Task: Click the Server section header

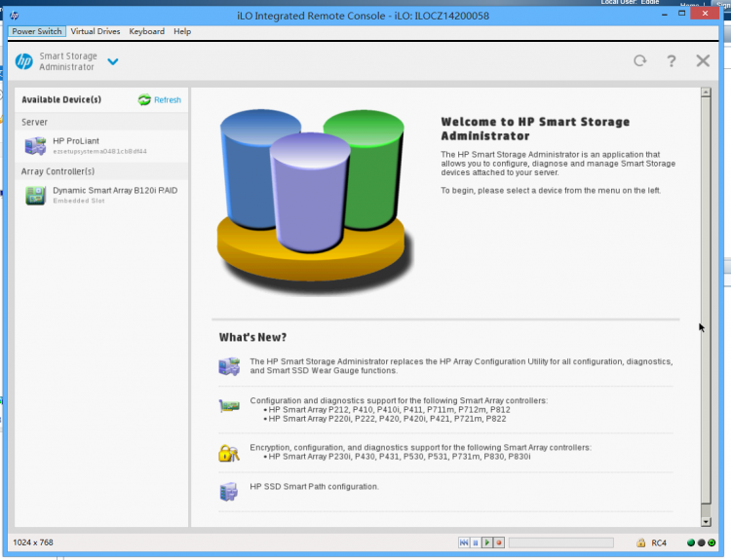Action: pyautogui.click(x=34, y=122)
